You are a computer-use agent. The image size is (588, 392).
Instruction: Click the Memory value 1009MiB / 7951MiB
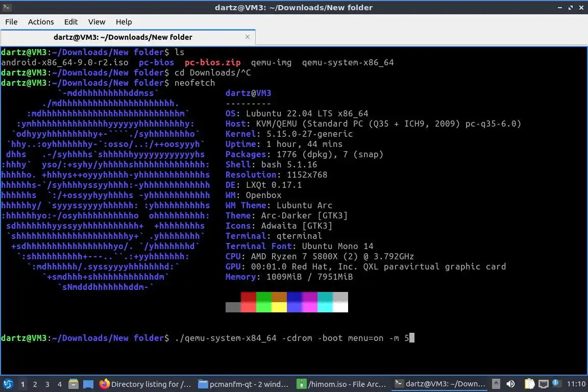click(309, 277)
